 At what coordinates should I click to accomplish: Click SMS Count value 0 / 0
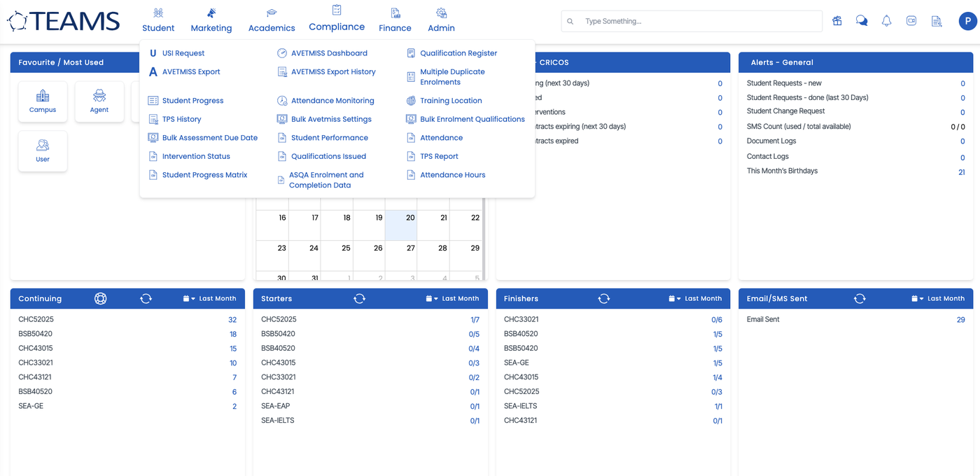click(x=958, y=127)
